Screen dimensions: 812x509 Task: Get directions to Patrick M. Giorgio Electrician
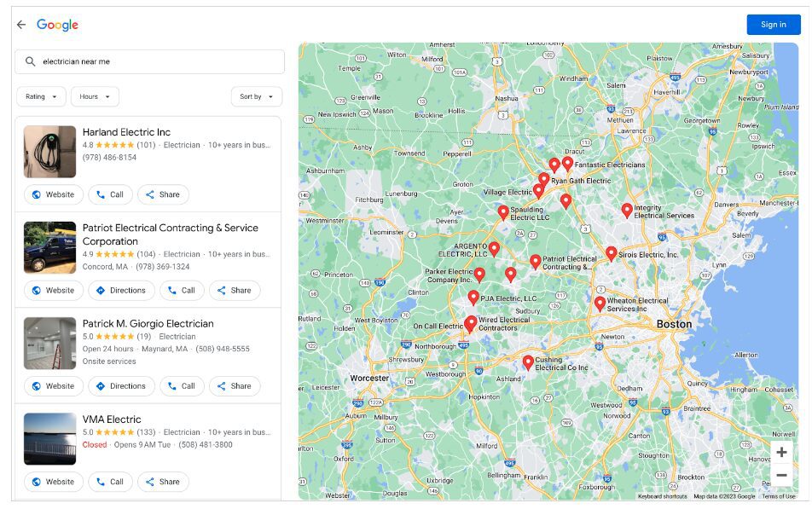point(121,386)
